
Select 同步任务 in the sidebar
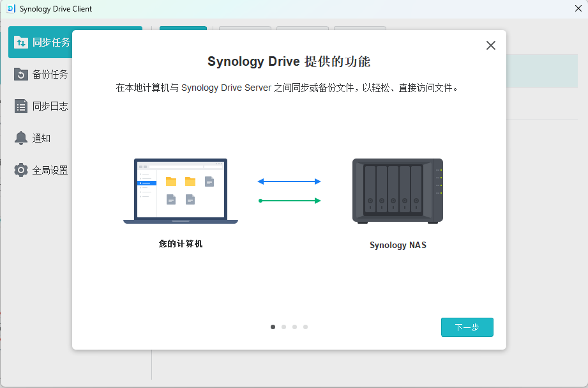click(x=40, y=42)
